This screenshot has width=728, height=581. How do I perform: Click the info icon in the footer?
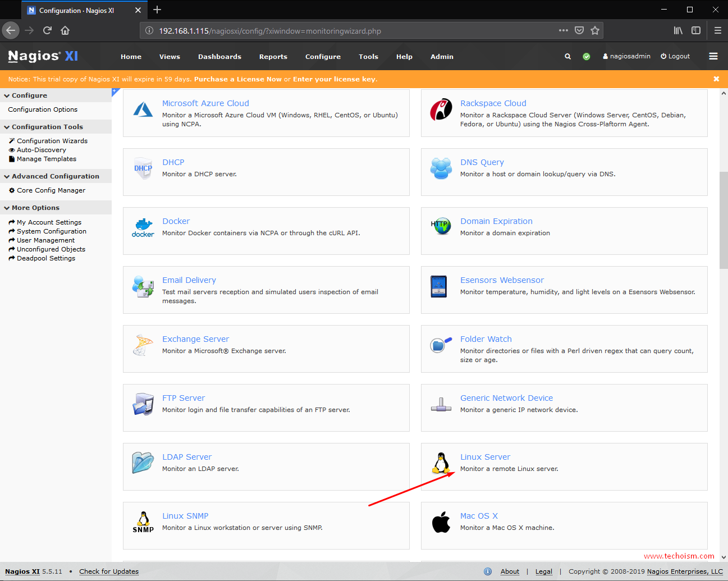tap(488, 571)
